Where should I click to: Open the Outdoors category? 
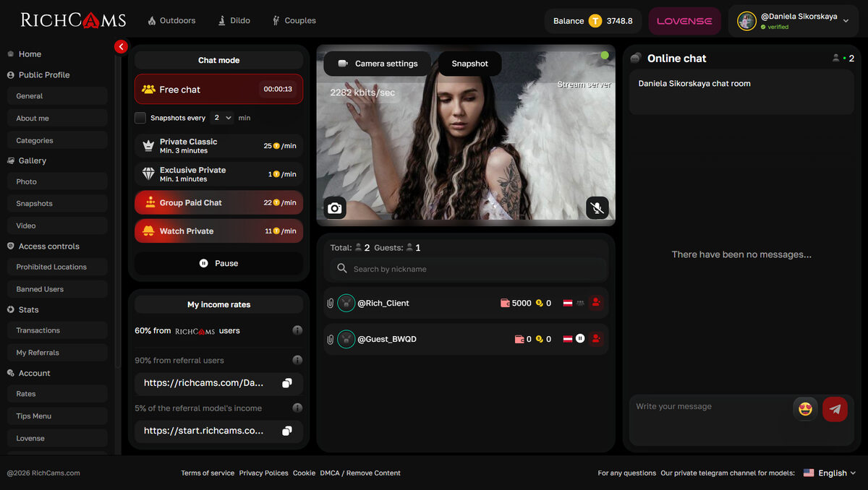point(171,21)
